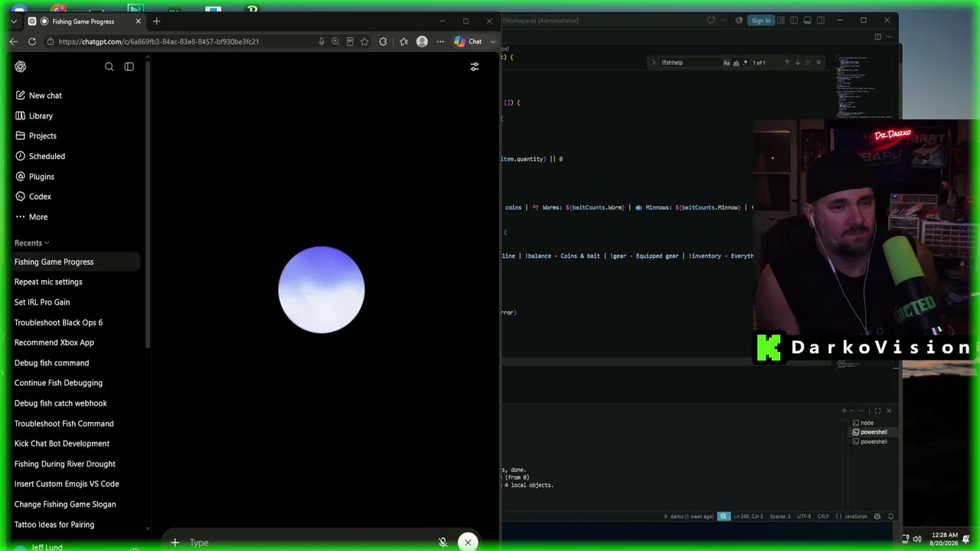Toggle Match Whole Word in find widget
980x551 pixels.
(736, 63)
